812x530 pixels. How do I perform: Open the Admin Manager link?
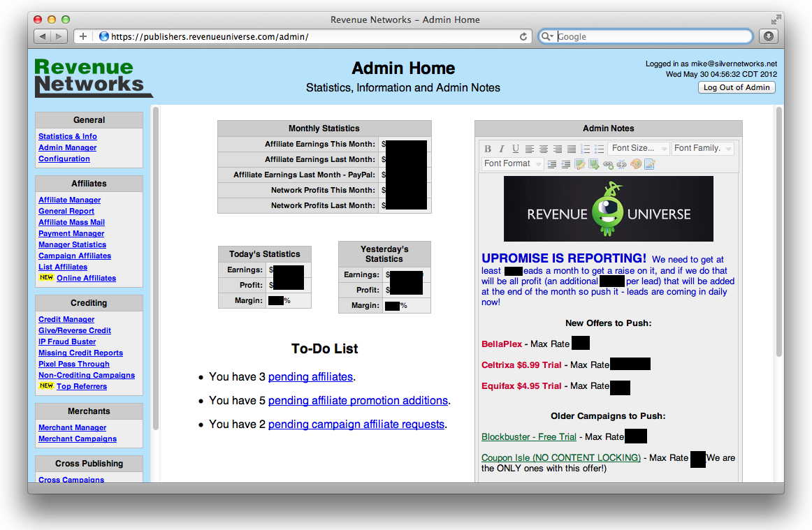[x=67, y=147]
